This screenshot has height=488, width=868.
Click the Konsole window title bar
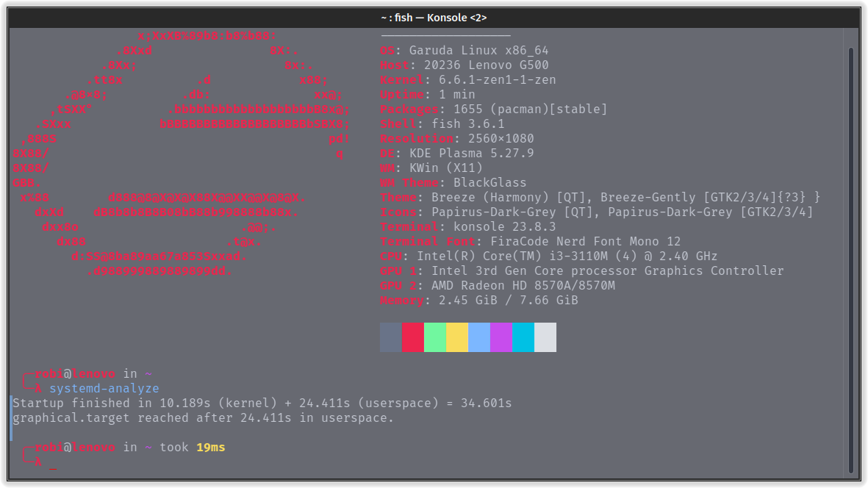[x=434, y=18]
